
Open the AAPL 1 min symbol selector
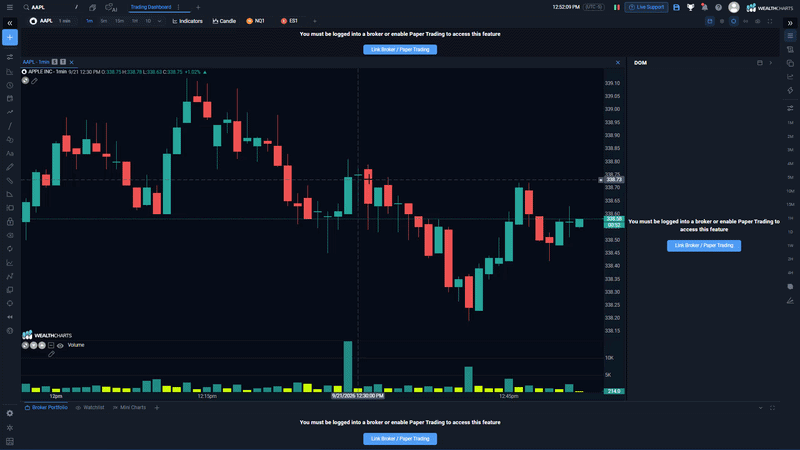point(51,21)
